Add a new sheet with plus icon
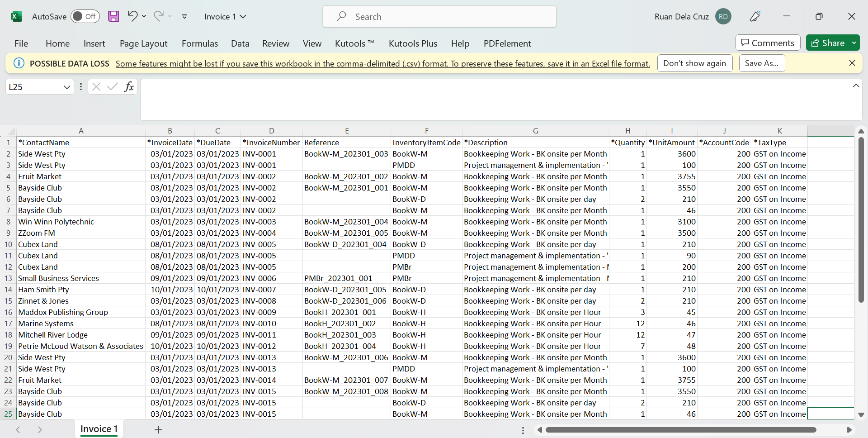The height and width of the screenshot is (438, 868). coord(158,430)
